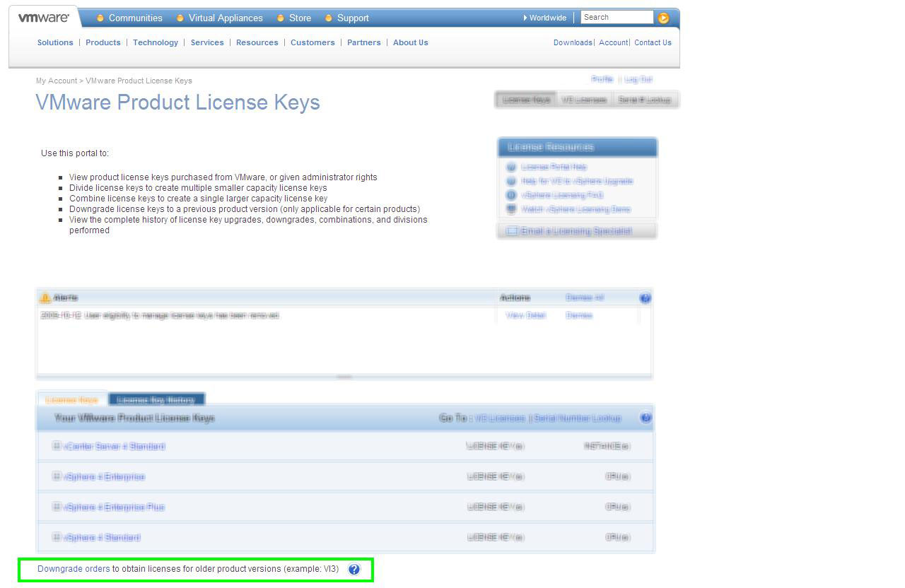
Task: Click the Log Out link
Action: [x=638, y=79]
